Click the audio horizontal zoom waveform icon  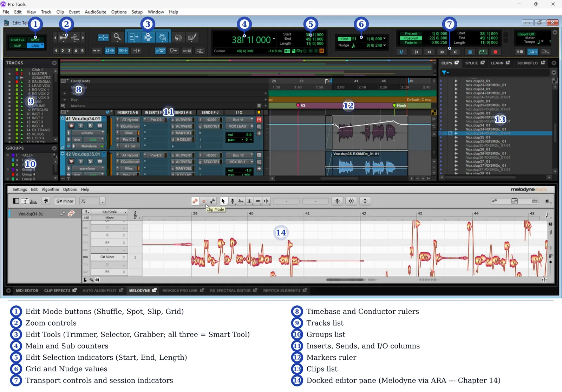pos(64,37)
